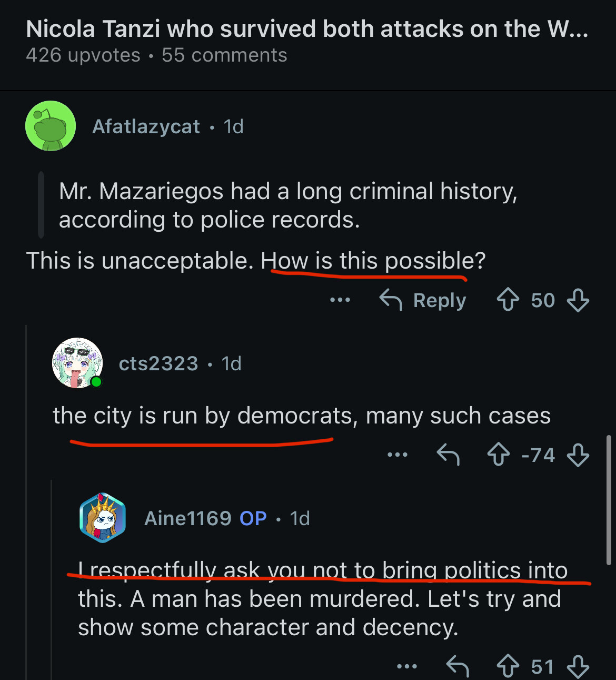The image size is (616, 680).
Task: Upvote Afatlazycat's comment
Action: (508, 300)
